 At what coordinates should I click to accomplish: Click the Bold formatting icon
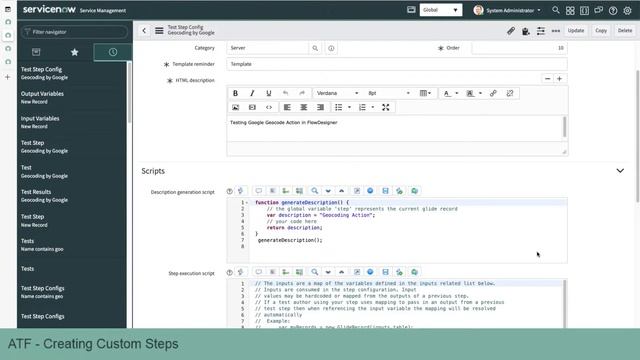236,93
